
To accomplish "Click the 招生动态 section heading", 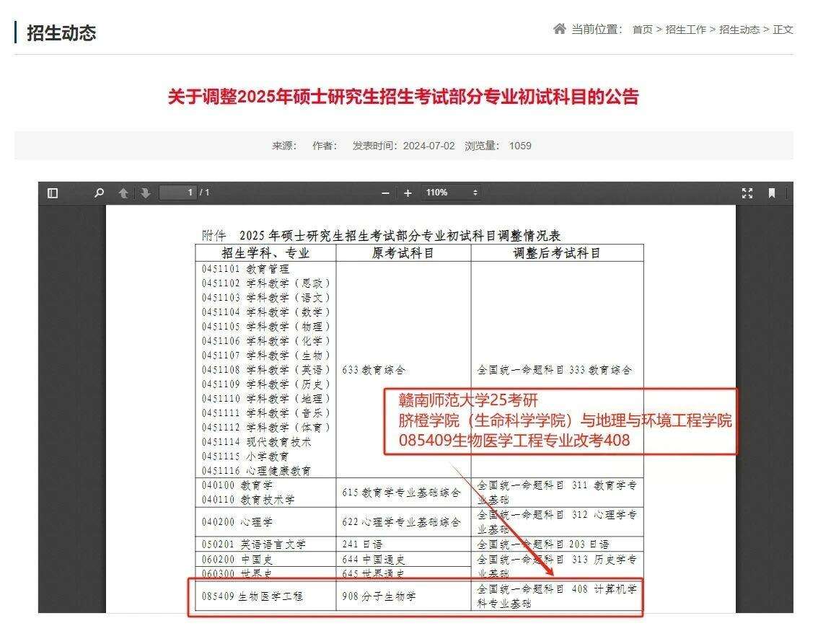I will click(61, 33).
